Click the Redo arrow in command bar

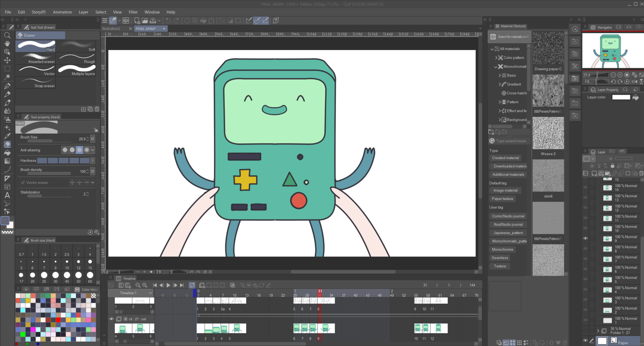point(176,20)
